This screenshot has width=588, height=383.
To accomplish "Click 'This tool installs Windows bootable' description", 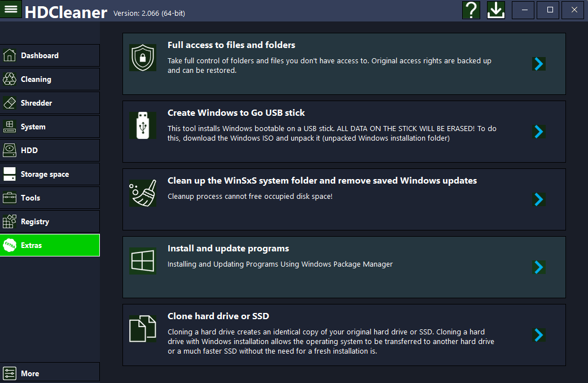I will tap(332, 133).
